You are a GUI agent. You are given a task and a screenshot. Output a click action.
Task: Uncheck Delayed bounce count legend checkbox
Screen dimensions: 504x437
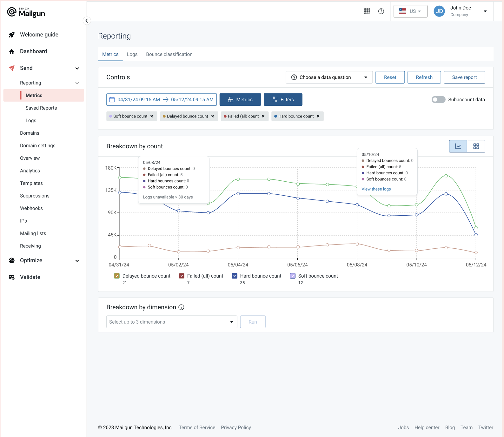(117, 276)
